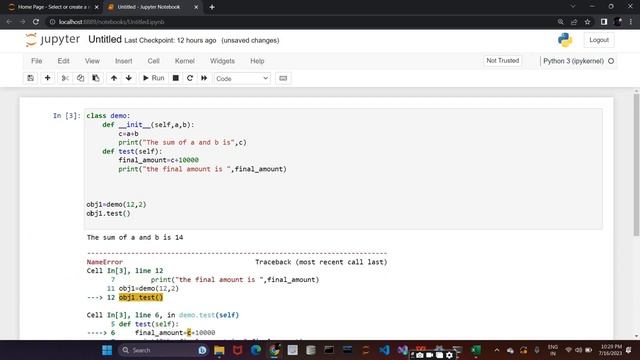Click the Last Checkpoint text
Image resolution: width=640 pixels, height=360 pixels.
170,40
